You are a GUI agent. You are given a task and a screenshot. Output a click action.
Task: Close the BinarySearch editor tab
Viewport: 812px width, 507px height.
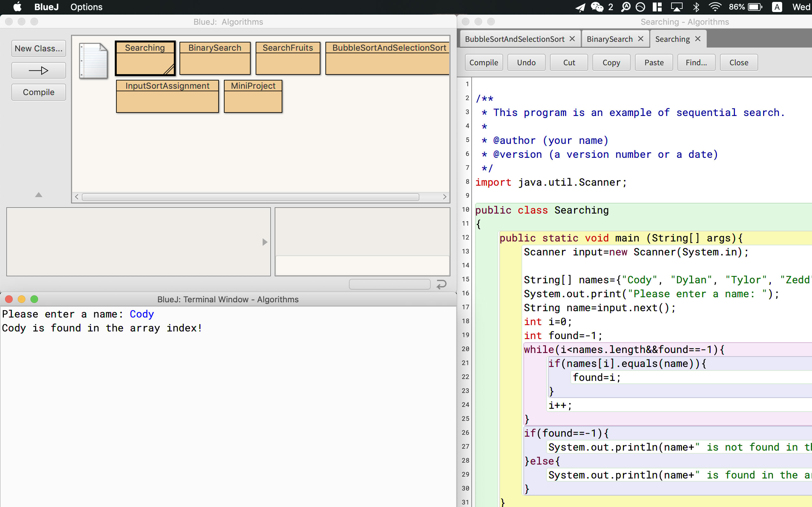click(x=640, y=39)
